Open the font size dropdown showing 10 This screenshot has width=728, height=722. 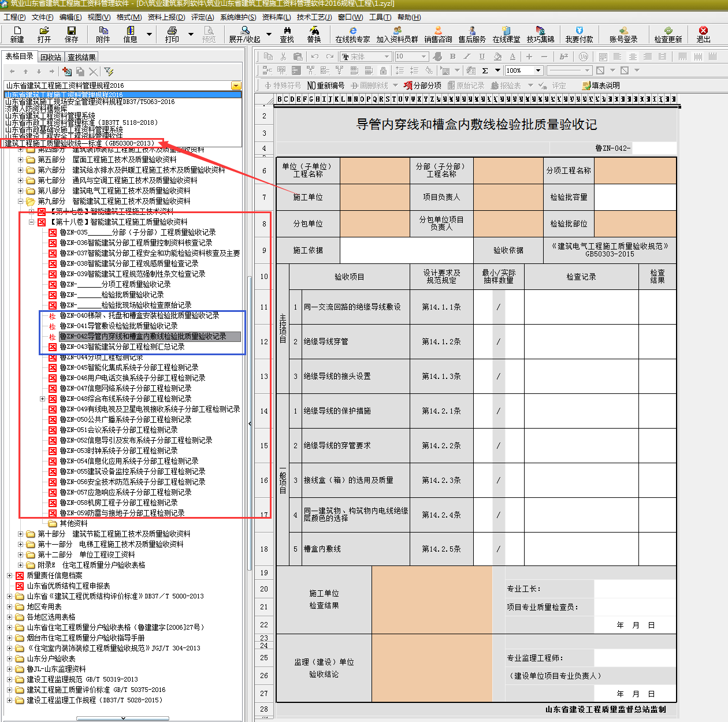(x=424, y=57)
